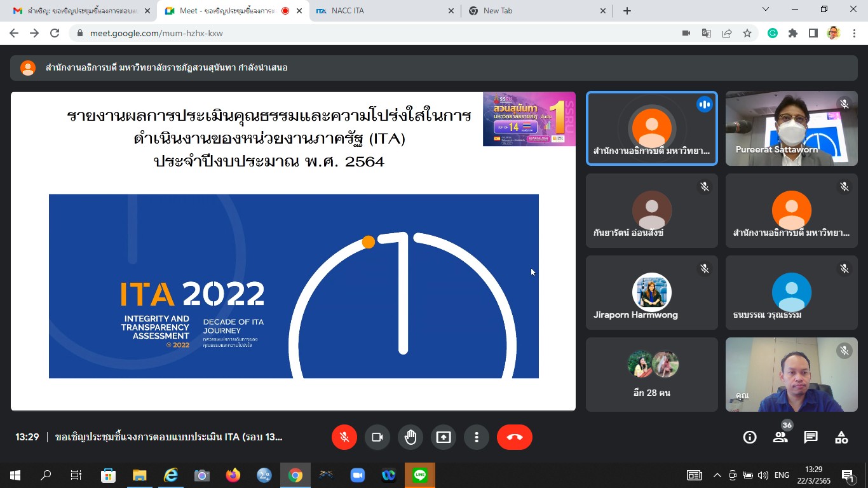Open a new browser tab with plus button
Viewport: 868px width, 488px height.
click(x=627, y=11)
